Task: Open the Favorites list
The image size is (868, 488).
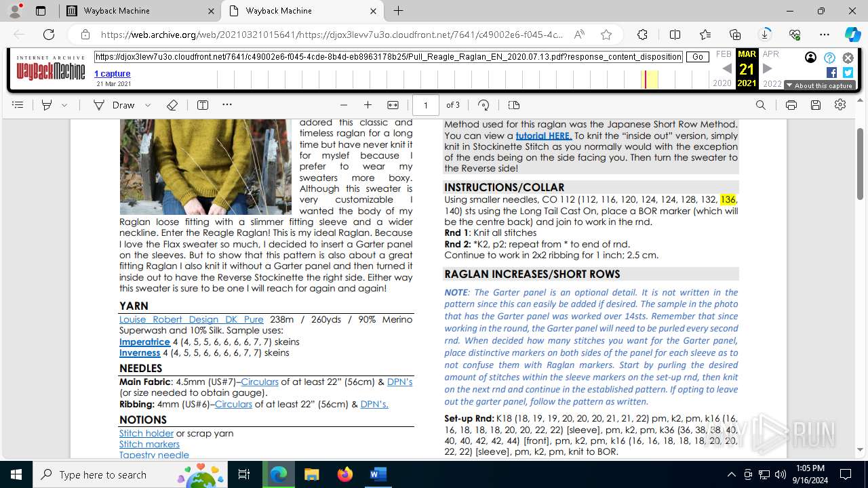Action: (705, 35)
